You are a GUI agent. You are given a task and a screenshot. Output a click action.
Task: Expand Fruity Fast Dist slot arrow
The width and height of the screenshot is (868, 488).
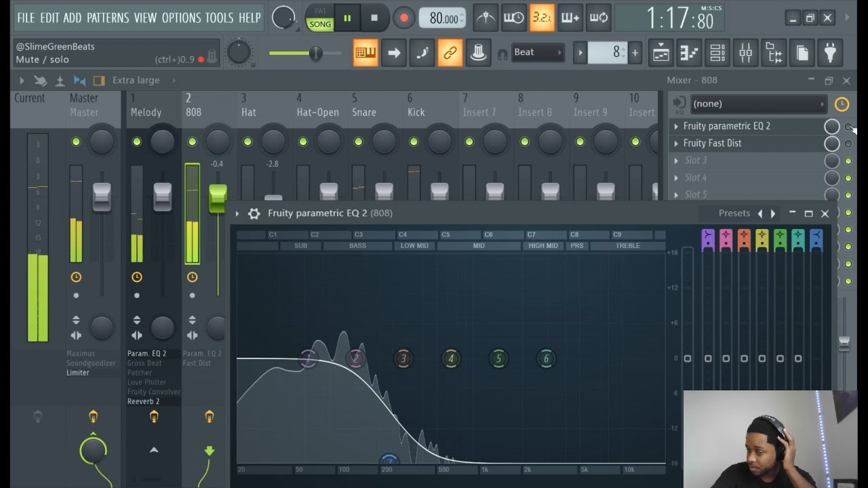coord(676,144)
